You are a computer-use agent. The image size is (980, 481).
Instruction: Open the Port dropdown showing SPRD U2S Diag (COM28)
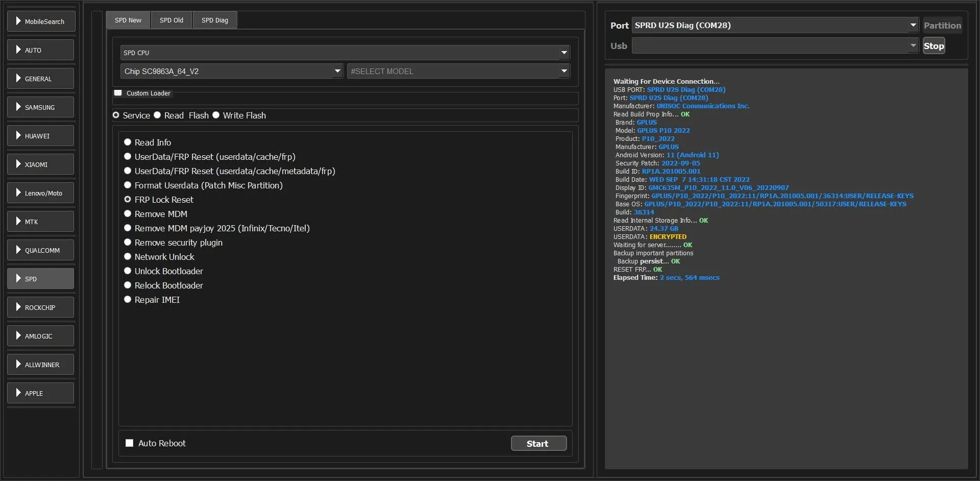775,25
